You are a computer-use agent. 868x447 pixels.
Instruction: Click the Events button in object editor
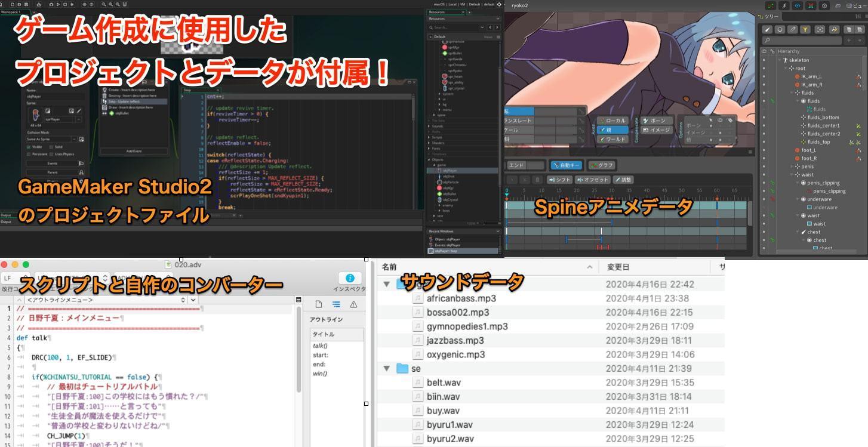52,163
